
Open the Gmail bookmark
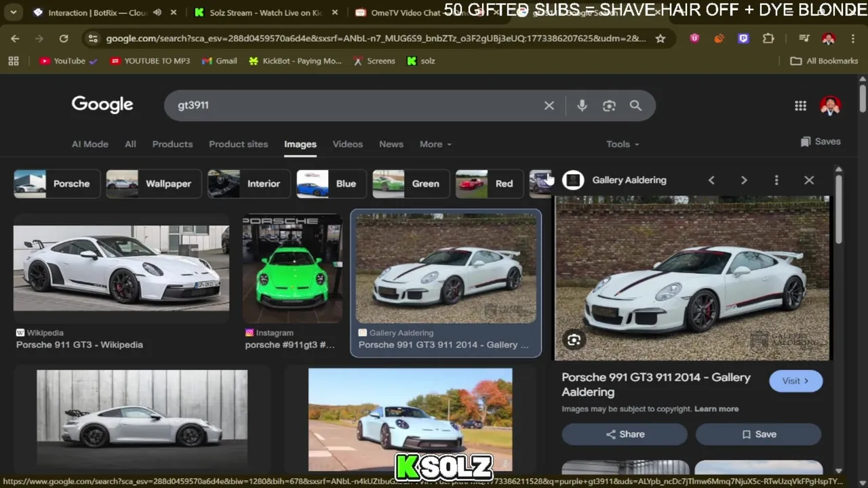pyautogui.click(x=219, y=61)
